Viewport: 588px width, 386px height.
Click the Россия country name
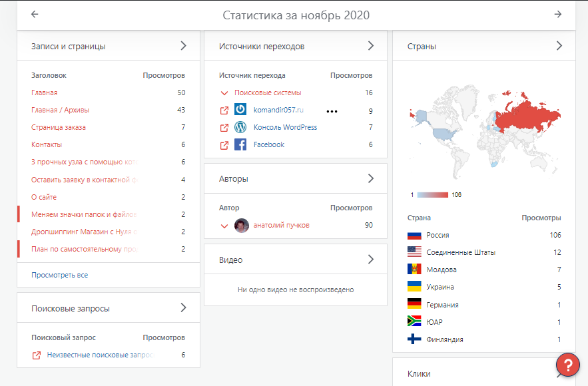pos(438,235)
